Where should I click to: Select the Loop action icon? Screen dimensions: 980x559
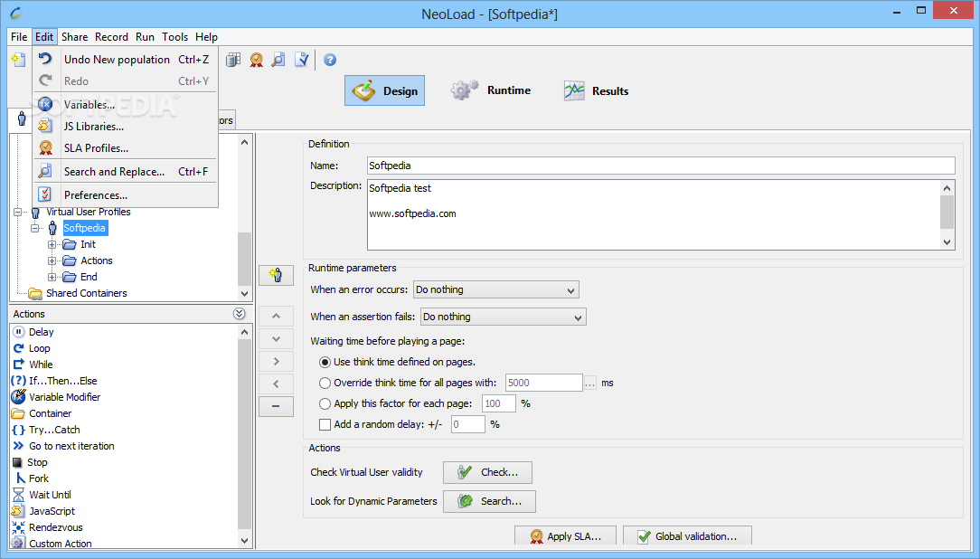tap(19, 348)
